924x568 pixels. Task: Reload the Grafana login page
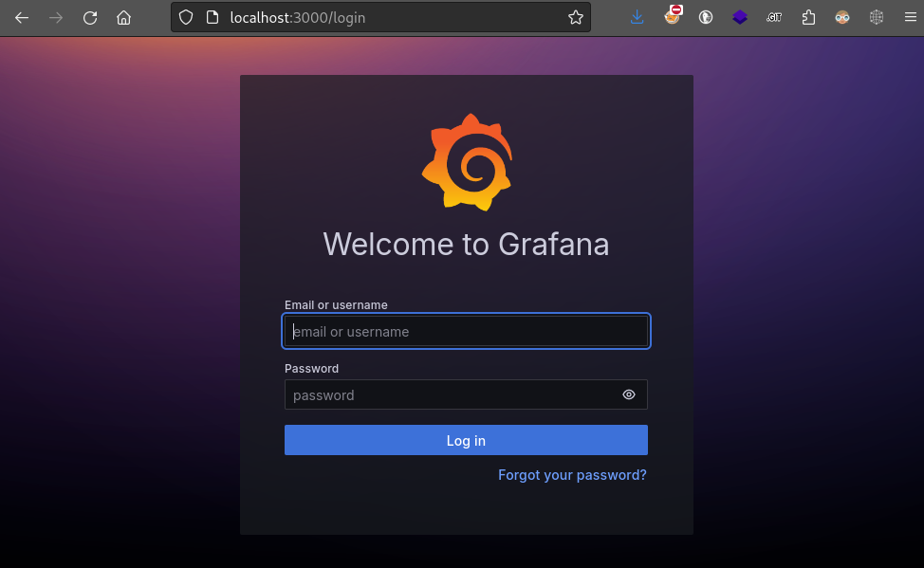(90, 18)
